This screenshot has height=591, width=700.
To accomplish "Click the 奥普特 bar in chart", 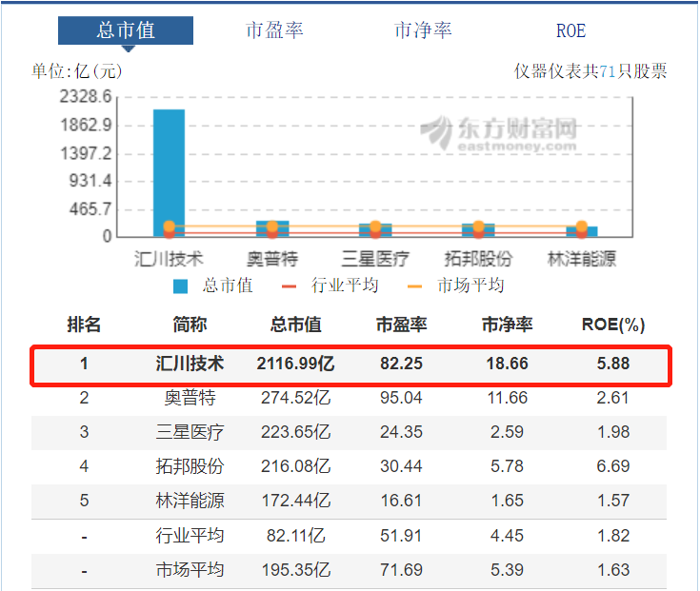I will [x=272, y=228].
